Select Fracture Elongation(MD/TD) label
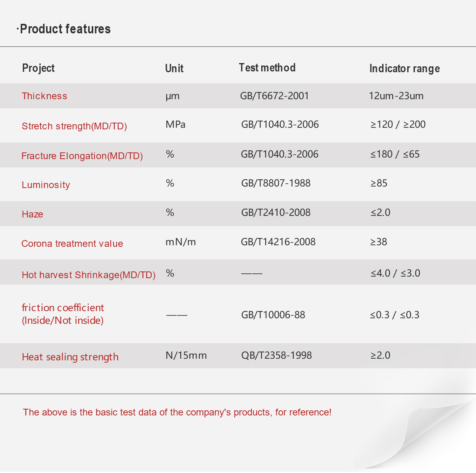This screenshot has width=476, height=473. (82, 156)
